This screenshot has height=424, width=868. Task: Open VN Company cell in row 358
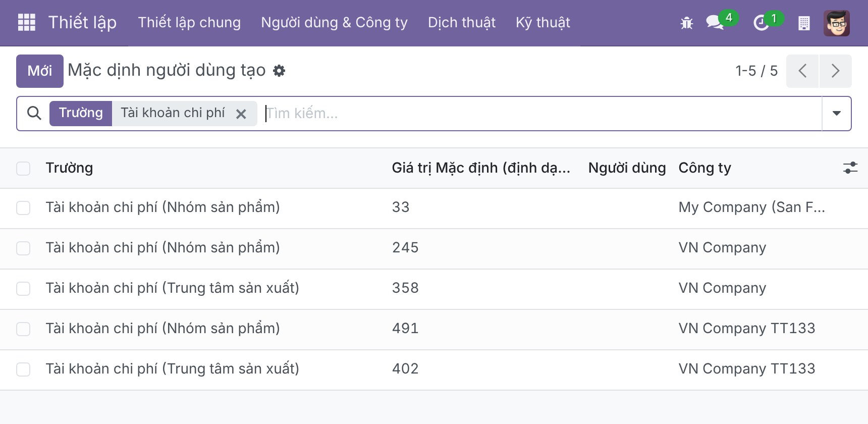[x=722, y=288]
